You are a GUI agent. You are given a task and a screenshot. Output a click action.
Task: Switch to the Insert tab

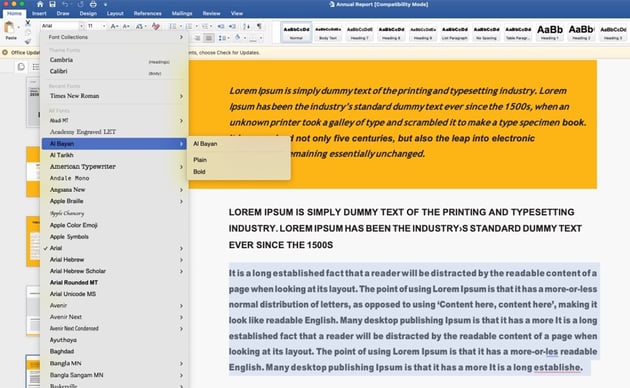pos(39,13)
